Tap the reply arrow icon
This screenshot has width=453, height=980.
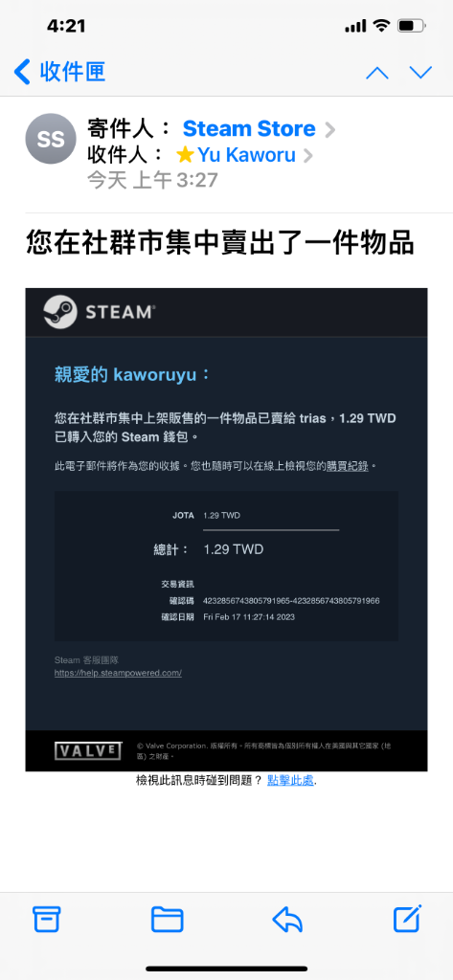(287, 919)
